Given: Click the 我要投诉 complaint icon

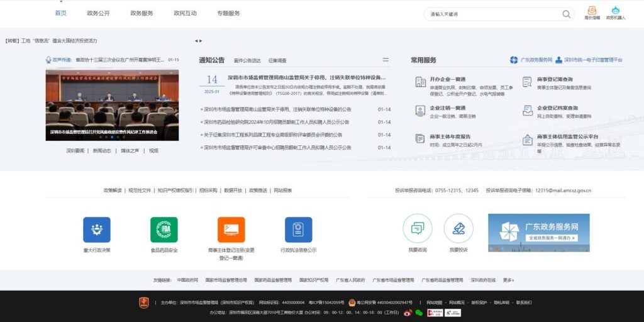Looking at the screenshot, I should [458, 229].
